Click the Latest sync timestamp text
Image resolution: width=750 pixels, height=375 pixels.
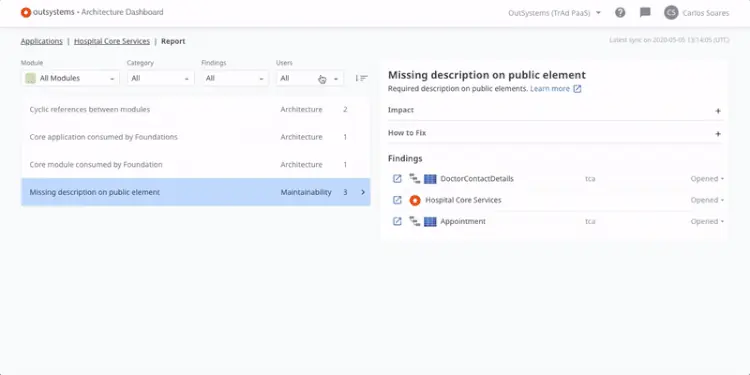click(x=669, y=40)
